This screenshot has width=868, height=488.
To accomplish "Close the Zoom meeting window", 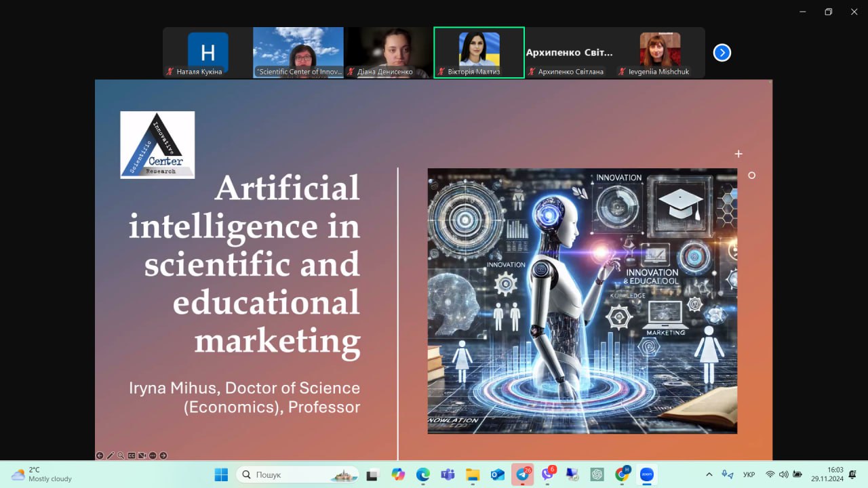I will 853,12.
